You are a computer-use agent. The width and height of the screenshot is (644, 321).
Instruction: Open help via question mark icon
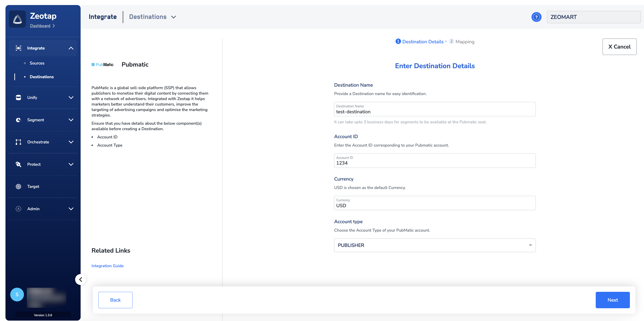click(x=536, y=17)
